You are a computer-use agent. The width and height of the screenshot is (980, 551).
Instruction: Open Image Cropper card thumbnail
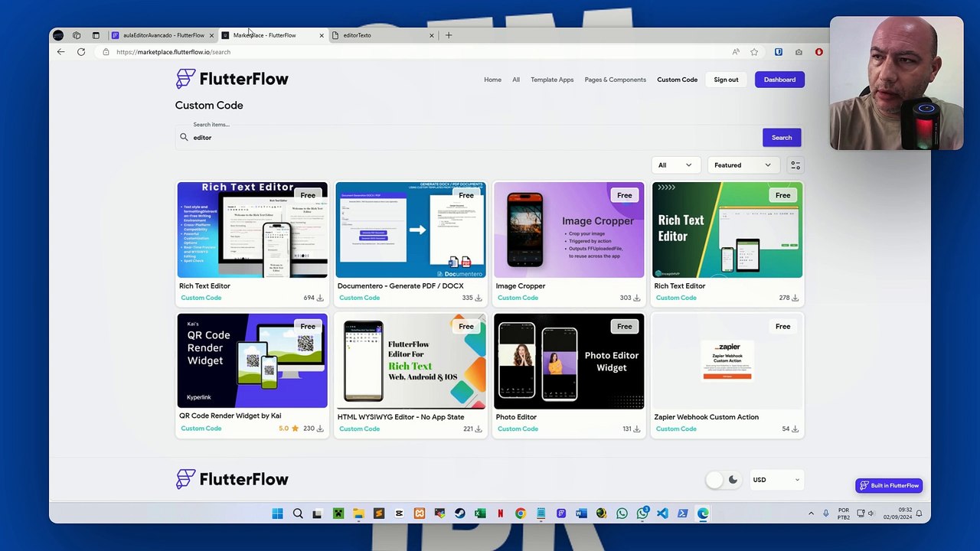(569, 230)
